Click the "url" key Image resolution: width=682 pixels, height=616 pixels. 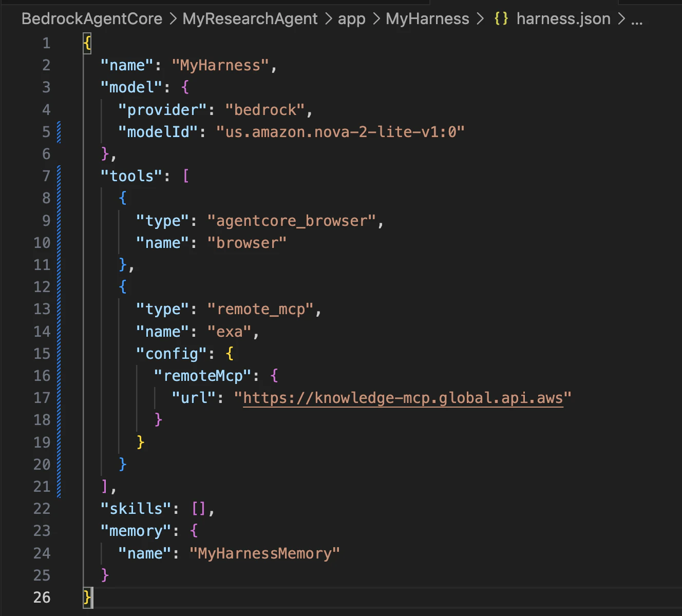[194, 398]
